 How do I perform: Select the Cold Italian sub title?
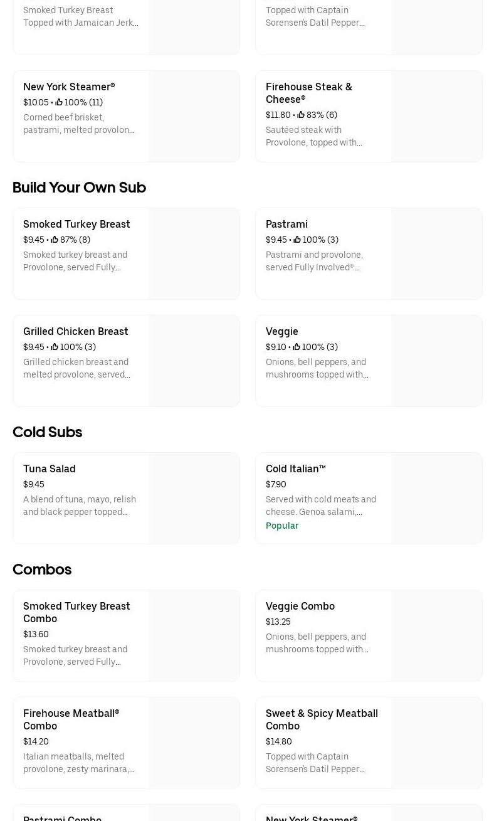(295, 469)
